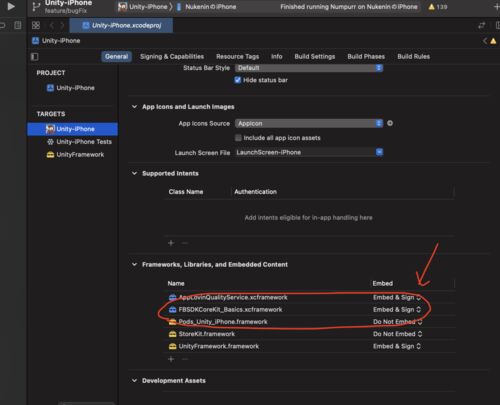Open the warnings indicator showing 139

tap(438, 7)
